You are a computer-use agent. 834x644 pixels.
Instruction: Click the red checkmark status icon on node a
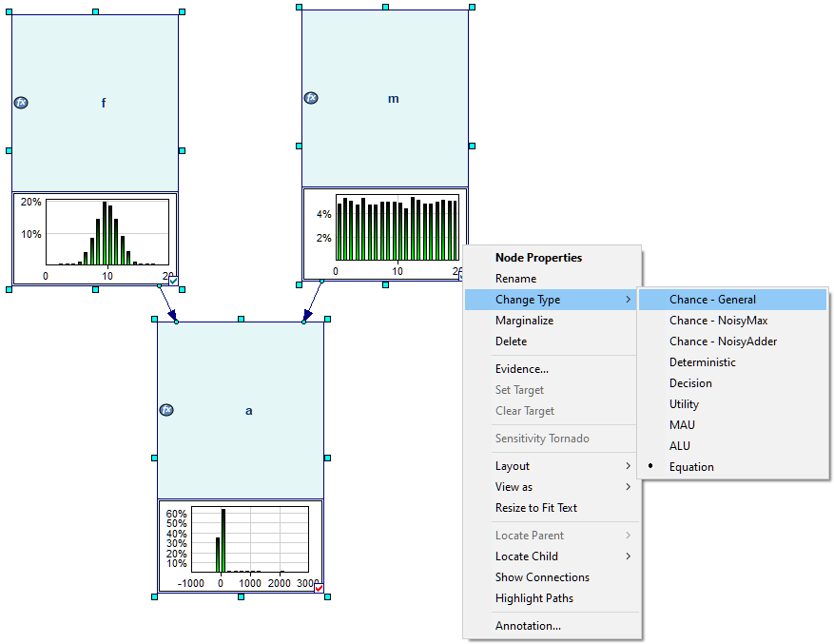319,588
